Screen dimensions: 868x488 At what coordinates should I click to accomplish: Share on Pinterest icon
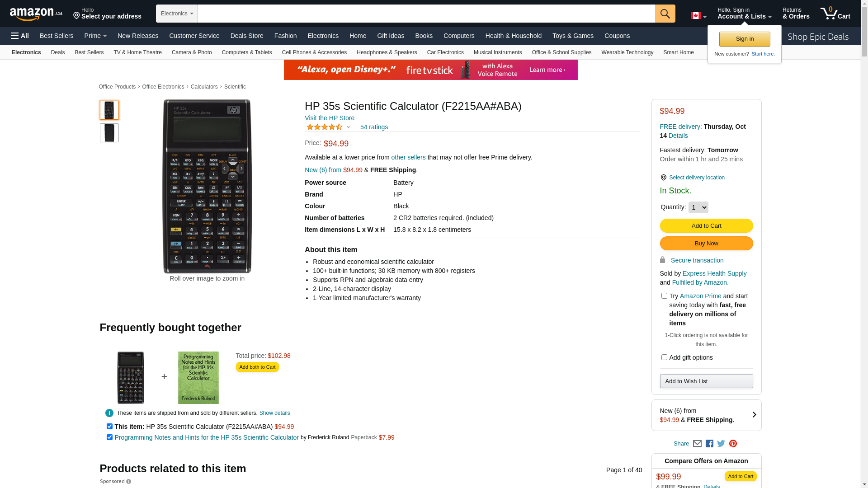tap(733, 444)
